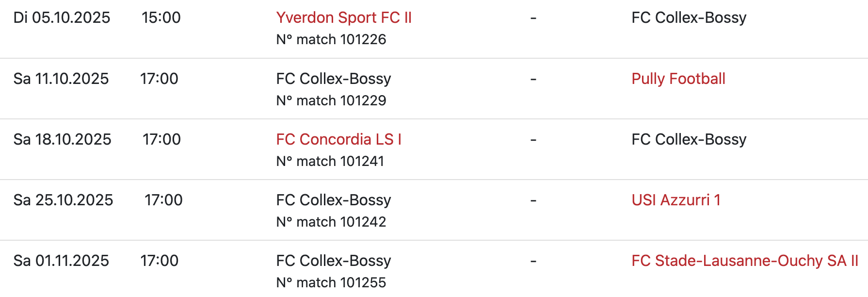The height and width of the screenshot is (297, 868).
Task: Click the score dash for match 101241
Action: click(x=533, y=140)
